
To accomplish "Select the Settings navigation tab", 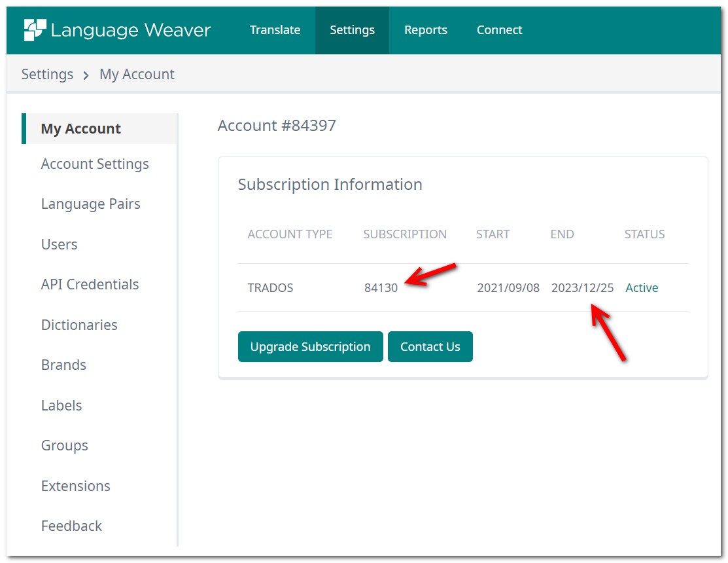I will click(352, 29).
